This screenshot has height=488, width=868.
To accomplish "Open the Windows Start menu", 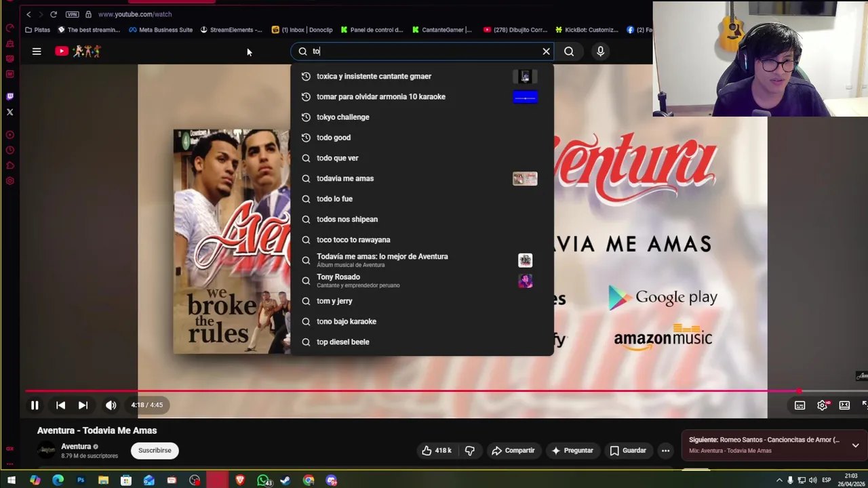I will tap(12, 481).
